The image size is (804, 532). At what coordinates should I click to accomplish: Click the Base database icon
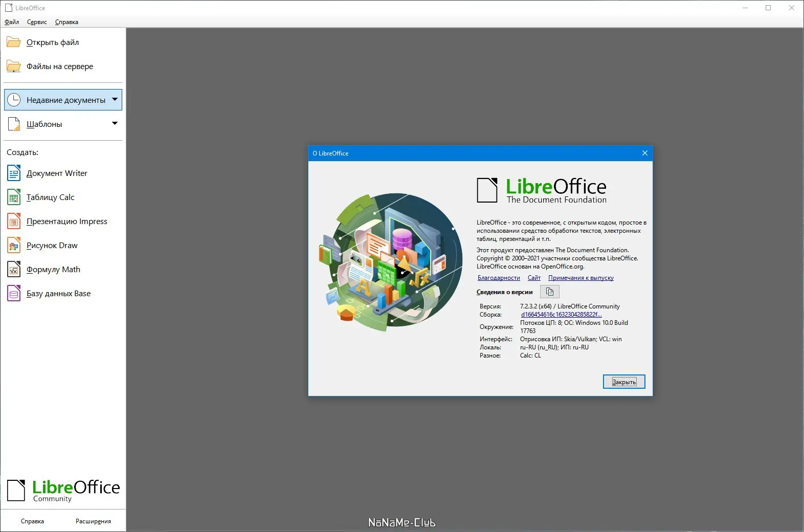[x=14, y=294]
